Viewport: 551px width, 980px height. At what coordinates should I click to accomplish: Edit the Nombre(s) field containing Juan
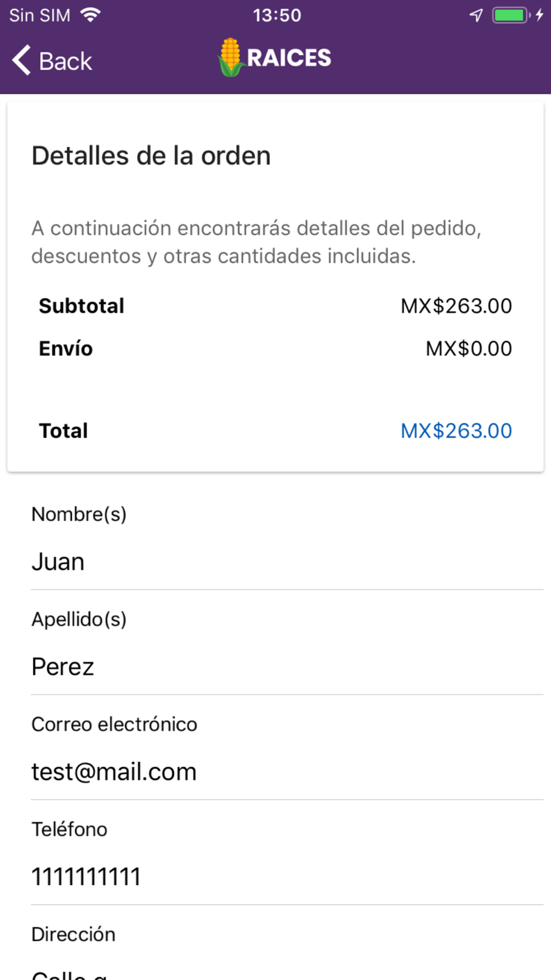click(287, 562)
